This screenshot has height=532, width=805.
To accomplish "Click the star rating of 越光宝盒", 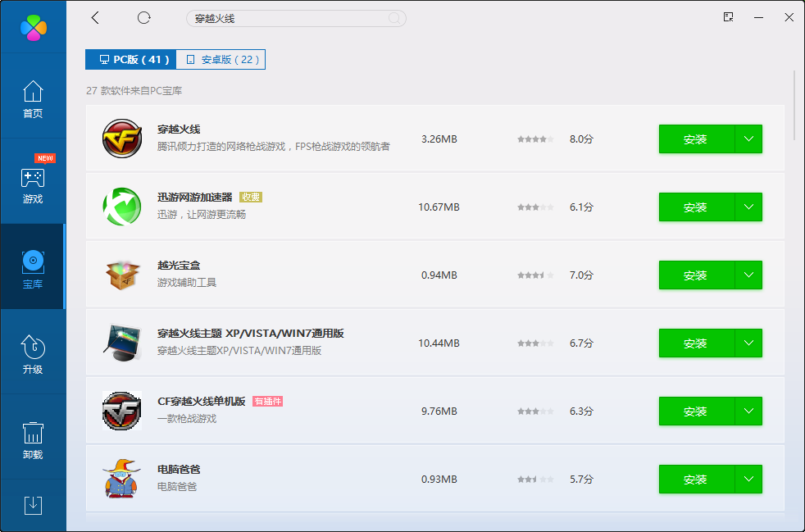I will pyautogui.click(x=535, y=275).
